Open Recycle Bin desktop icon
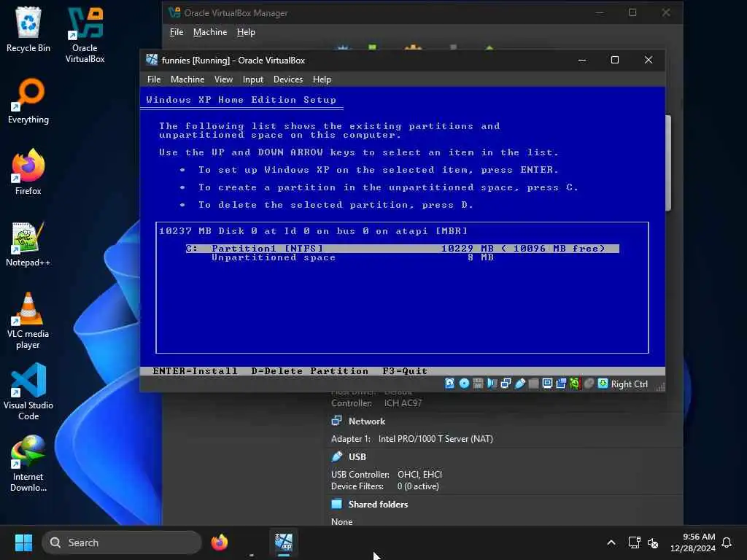The image size is (747, 560). coord(28,29)
